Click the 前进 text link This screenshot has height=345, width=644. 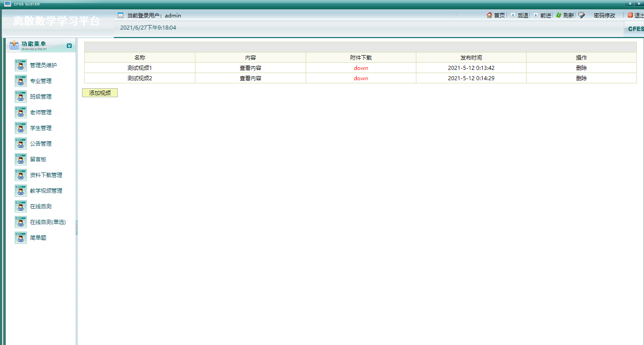[x=546, y=15]
